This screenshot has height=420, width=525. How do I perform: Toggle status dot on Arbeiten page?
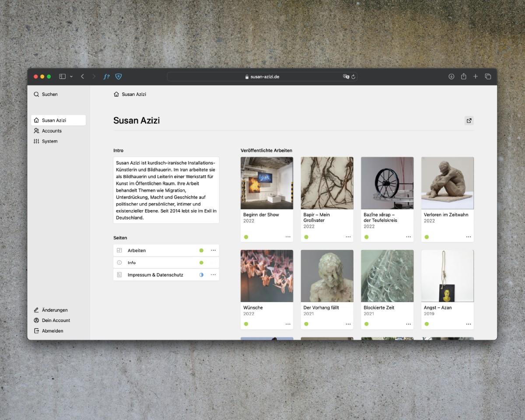point(201,251)
